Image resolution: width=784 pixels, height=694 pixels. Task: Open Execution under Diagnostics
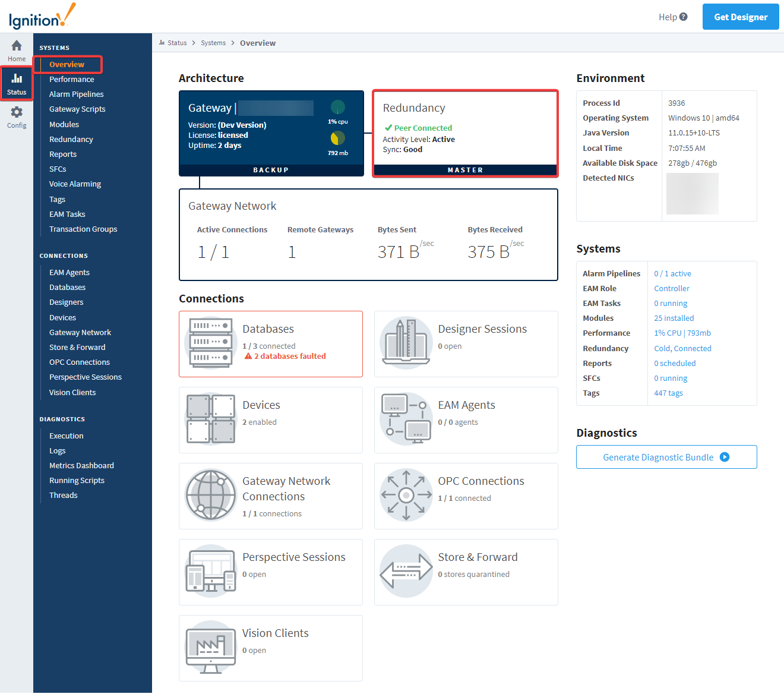[67, 436]
